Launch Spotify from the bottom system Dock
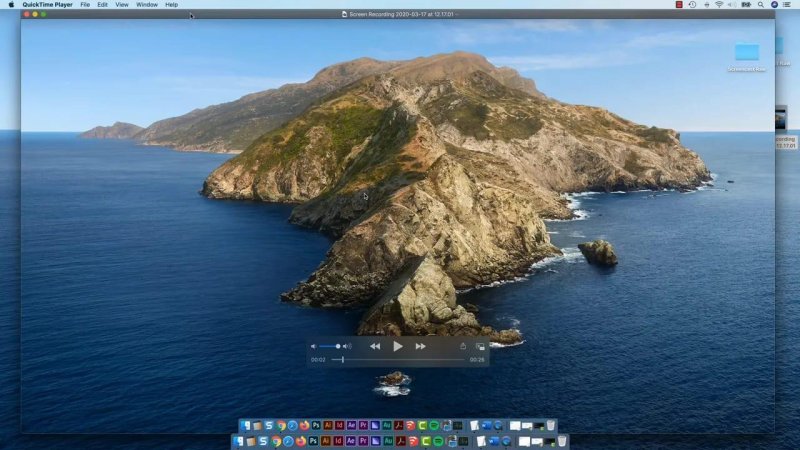800x450 pixels. [x=438, y=441]
